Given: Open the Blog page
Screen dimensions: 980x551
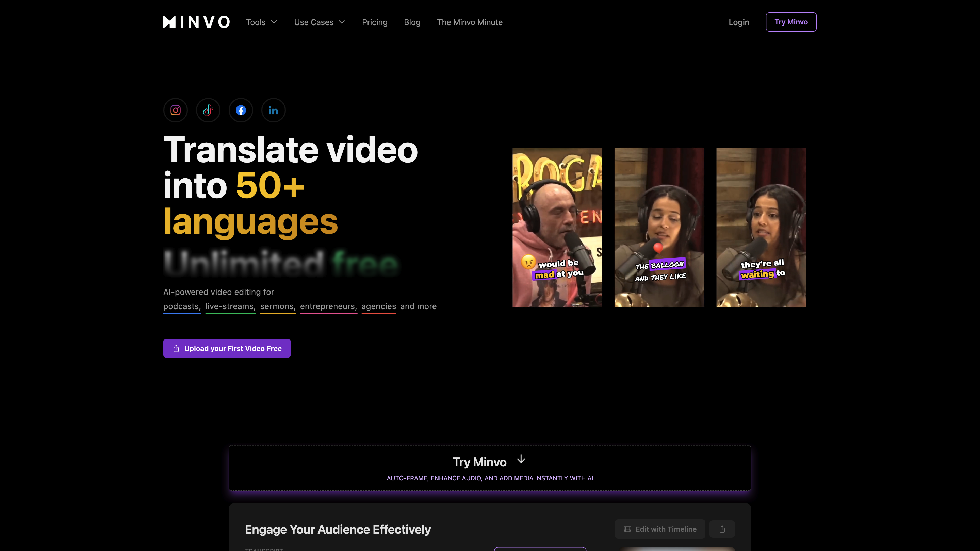Looking at the screenshot, I should (x=412, y=22).
